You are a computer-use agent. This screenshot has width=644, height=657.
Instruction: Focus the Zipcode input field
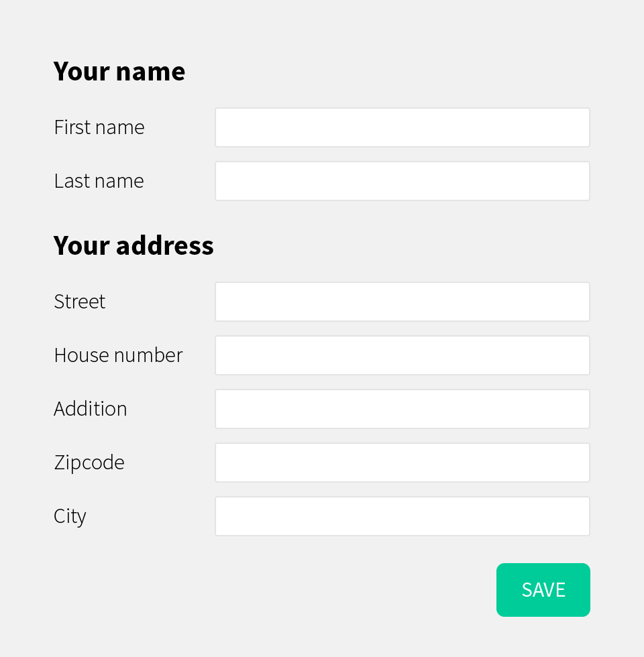point(402,463)
